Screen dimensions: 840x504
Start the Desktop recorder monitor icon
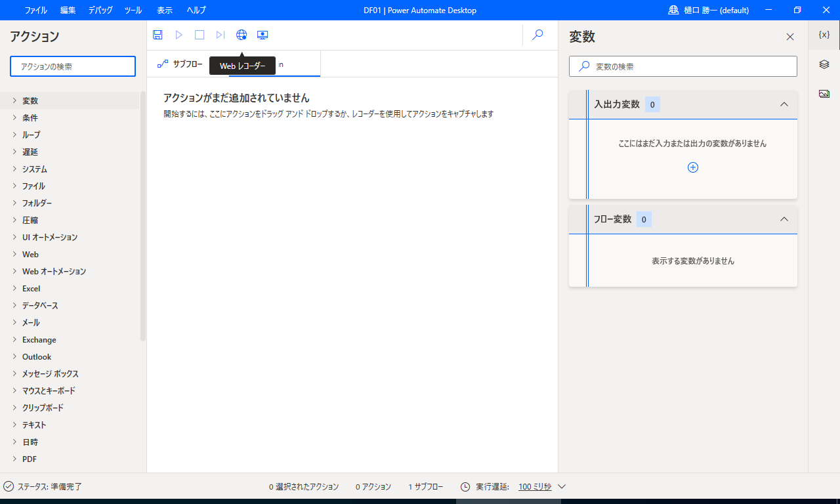262,35
